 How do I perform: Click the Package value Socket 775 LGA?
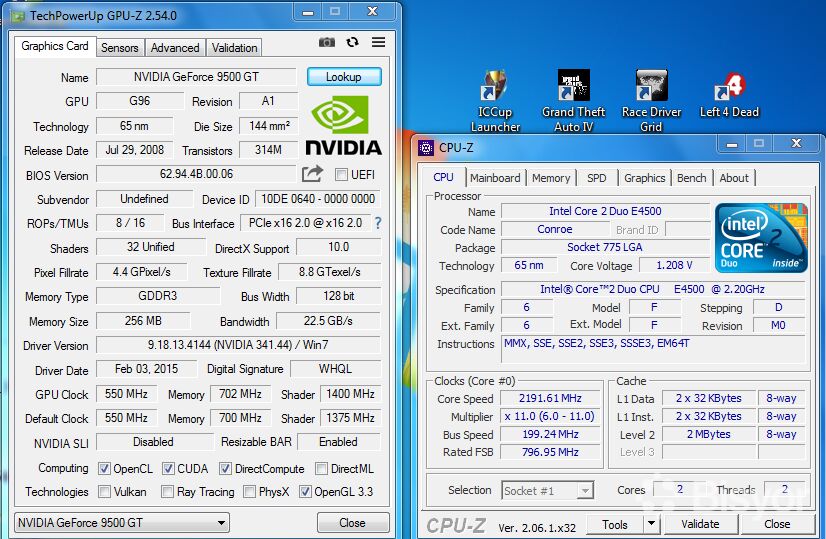tap(605, 247)
